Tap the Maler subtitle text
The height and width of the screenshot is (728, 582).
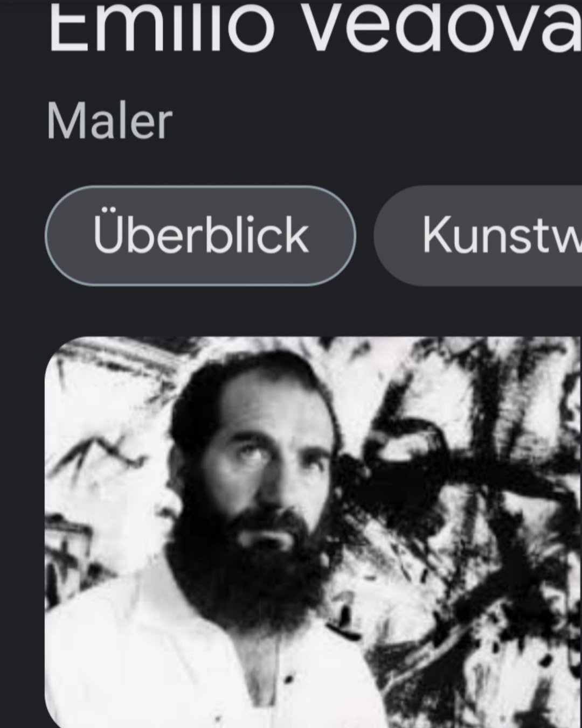tap(109, 121)
